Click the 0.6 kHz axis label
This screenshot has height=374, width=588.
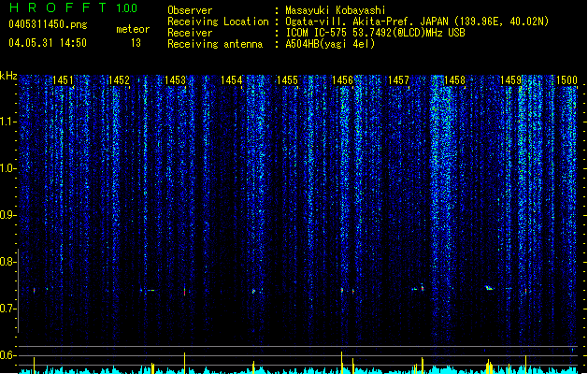coord(8,355)
